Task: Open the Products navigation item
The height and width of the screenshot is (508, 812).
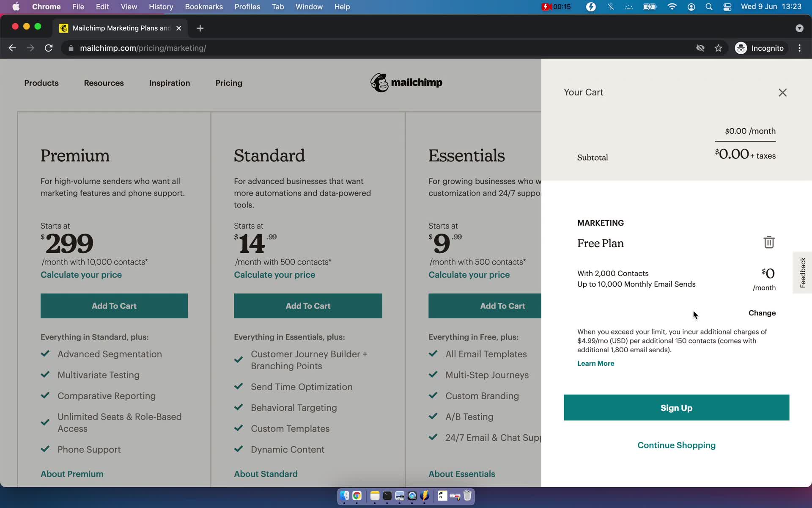Action: click(x=41, y=83)
